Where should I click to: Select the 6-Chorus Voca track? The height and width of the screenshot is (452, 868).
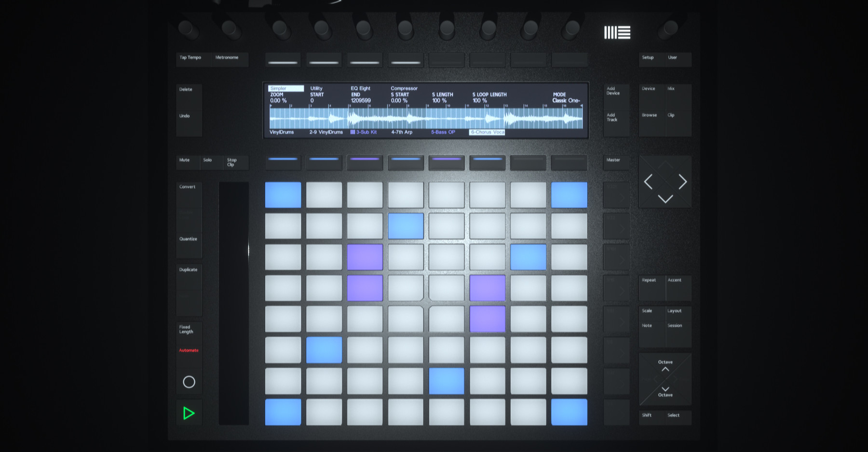(x=487, y=132)
